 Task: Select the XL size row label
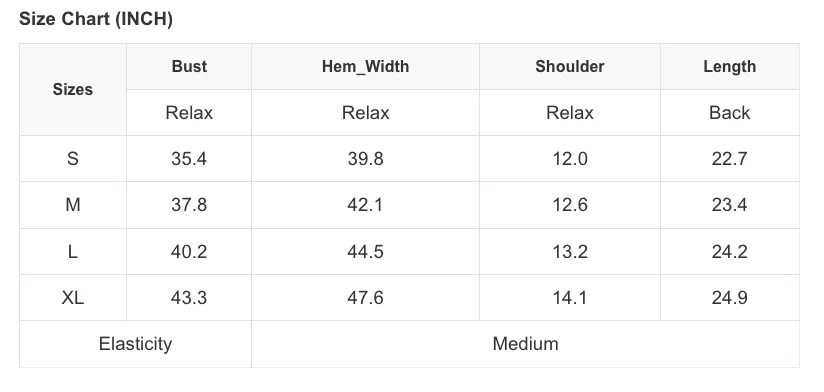pyautogui.click(x=73, y=297)
